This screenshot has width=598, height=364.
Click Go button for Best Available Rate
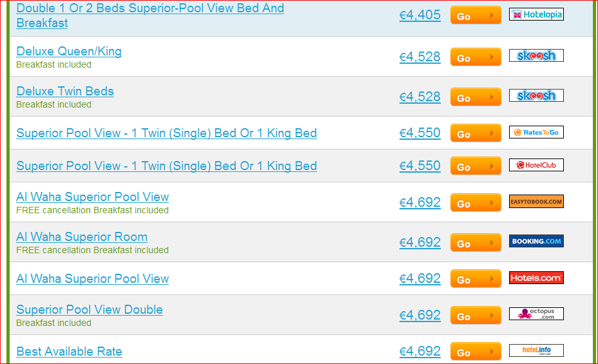coord(476,351)
